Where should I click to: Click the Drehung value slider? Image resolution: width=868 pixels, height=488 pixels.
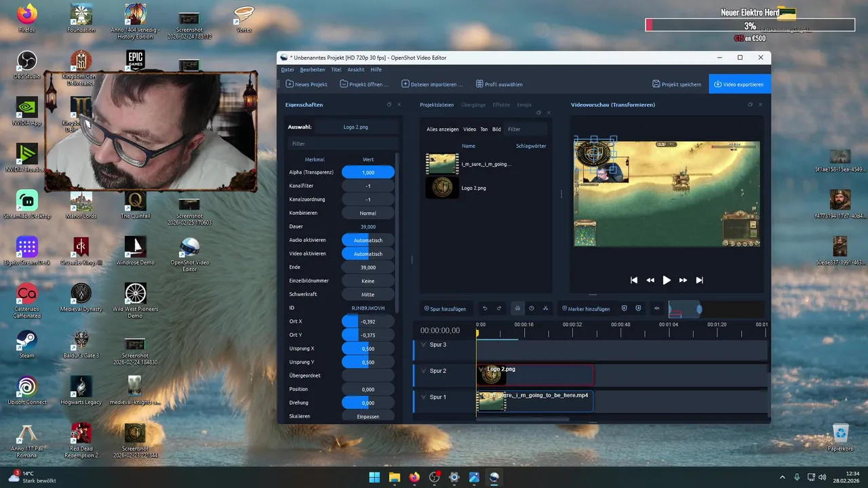click(368, 403)
